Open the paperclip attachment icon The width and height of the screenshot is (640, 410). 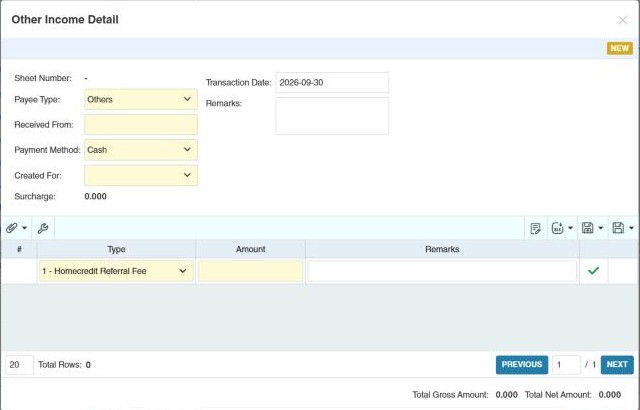pos(11,228)
